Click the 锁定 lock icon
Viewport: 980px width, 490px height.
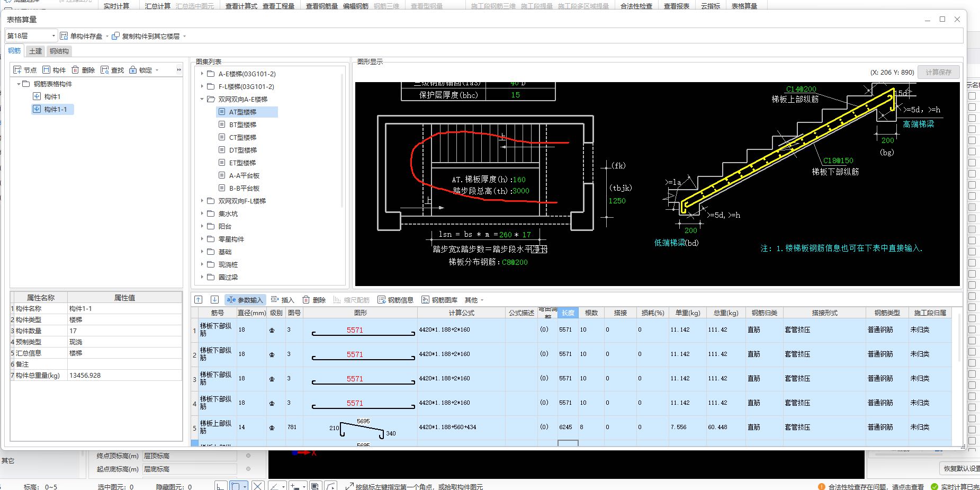(133, 70)
